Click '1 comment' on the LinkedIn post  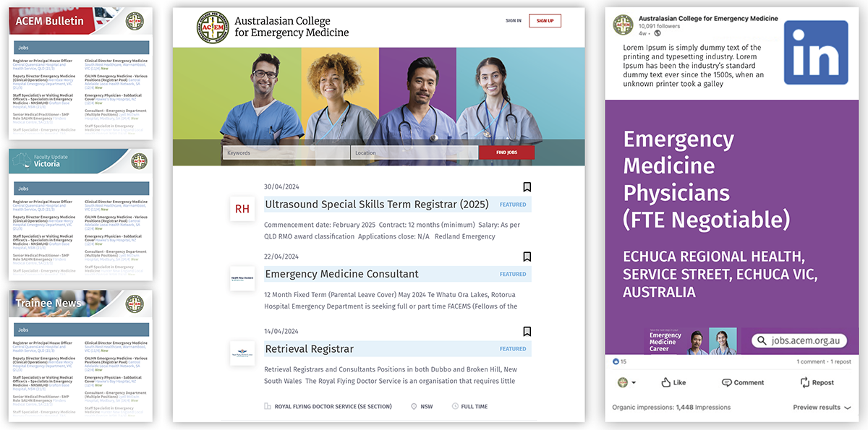pyautogui.click(x=810, y=361)
